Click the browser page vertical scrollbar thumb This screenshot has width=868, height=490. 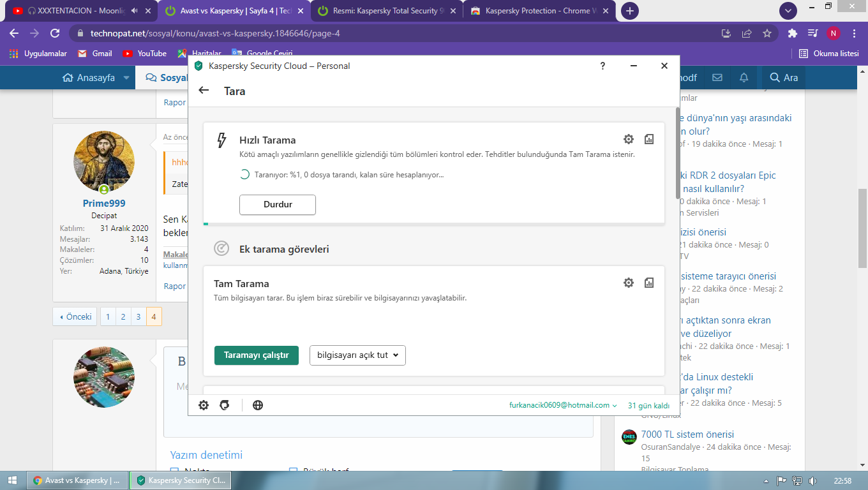click(862, 230)
